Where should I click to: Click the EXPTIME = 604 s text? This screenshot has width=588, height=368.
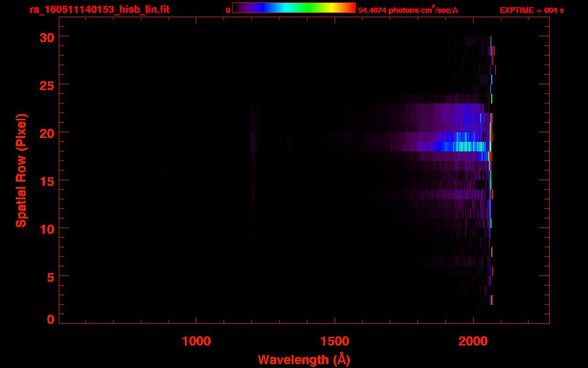[531, 10]
